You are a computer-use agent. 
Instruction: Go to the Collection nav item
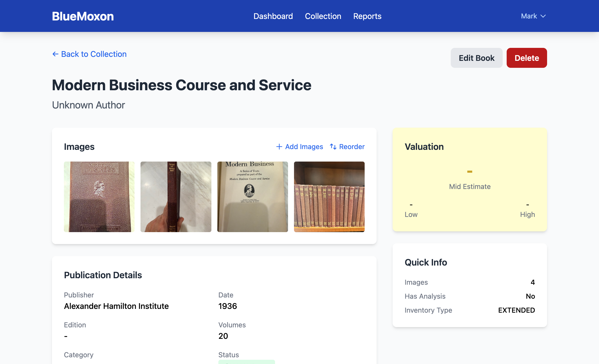pyautogui.click(x=323, y=16)
